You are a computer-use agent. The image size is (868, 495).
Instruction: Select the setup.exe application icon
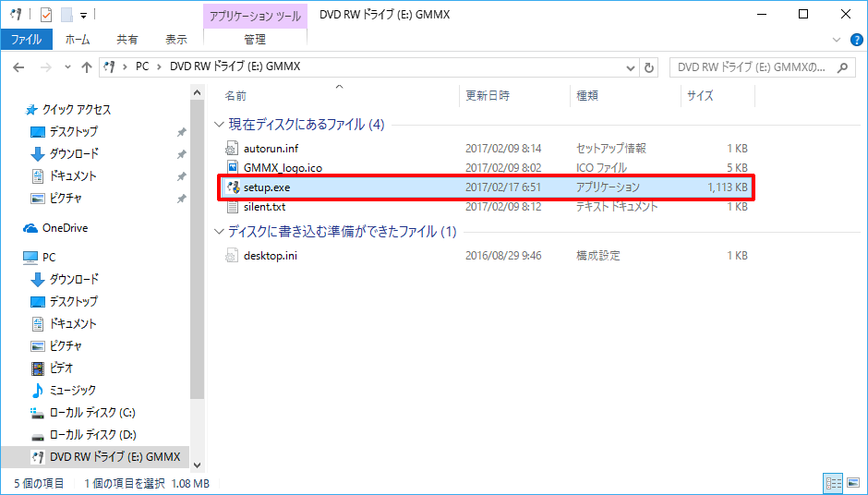(233, 187)
